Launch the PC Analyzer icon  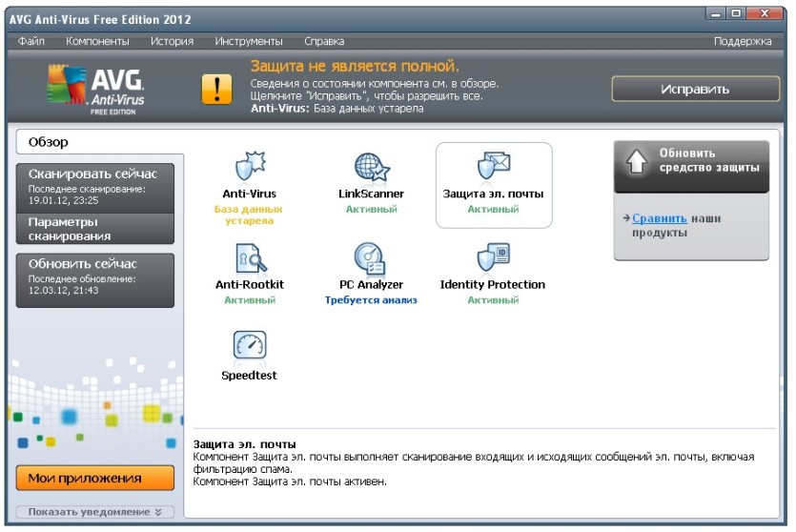370,257
